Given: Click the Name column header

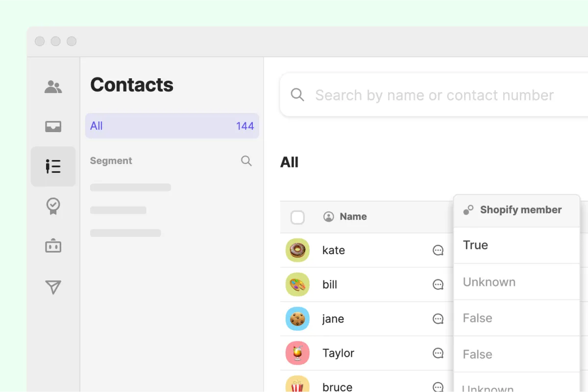Looking at the screenshot, I should (x=353, y=217).
